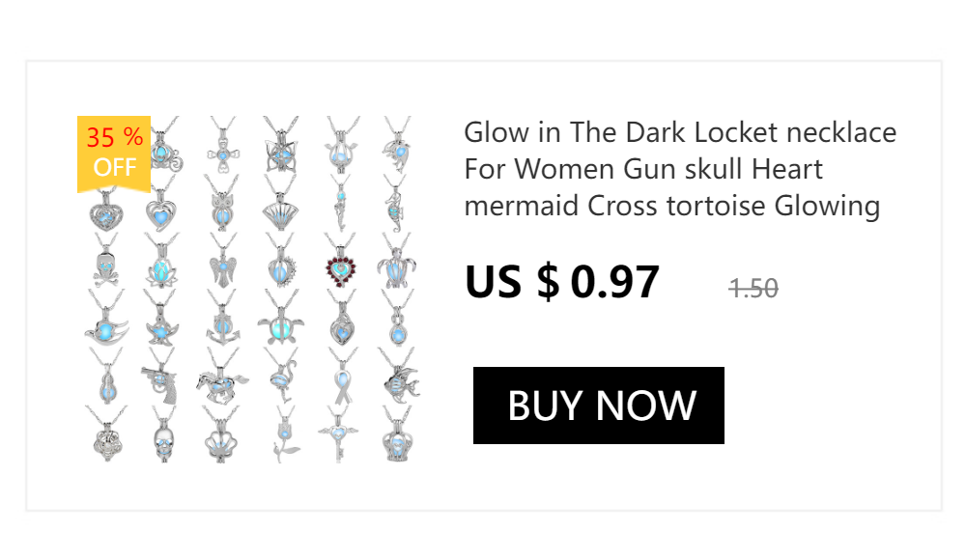Viewport: 966px width, 560px height.
Task: Pick the crown-shaped locket pendant
Action: [x=397, y=436]
